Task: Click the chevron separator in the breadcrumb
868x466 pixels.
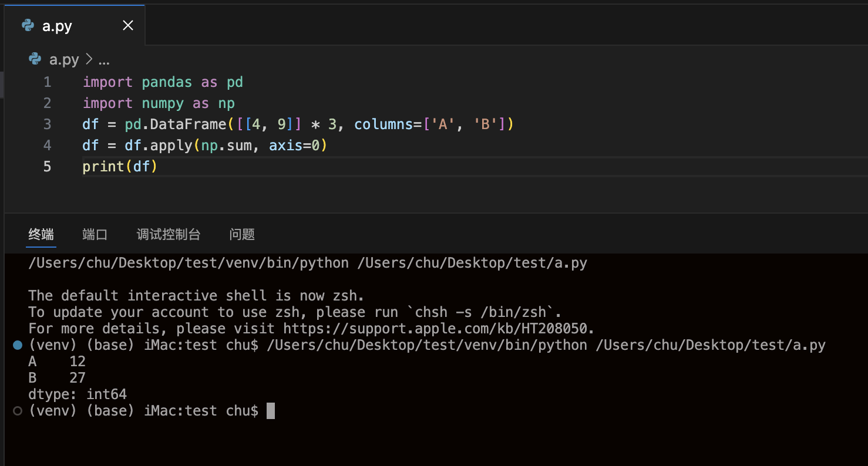Action: click(89, 59)
